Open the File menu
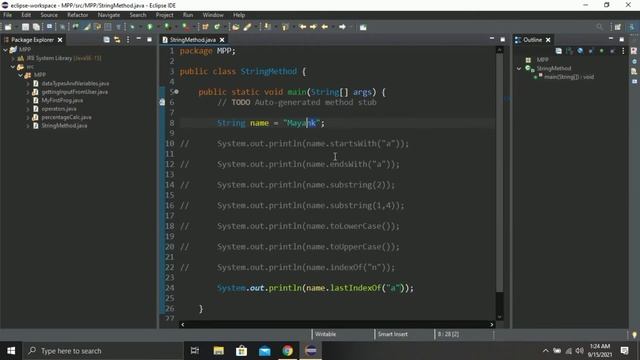The image size is (640, 360). tap(8, 15)
